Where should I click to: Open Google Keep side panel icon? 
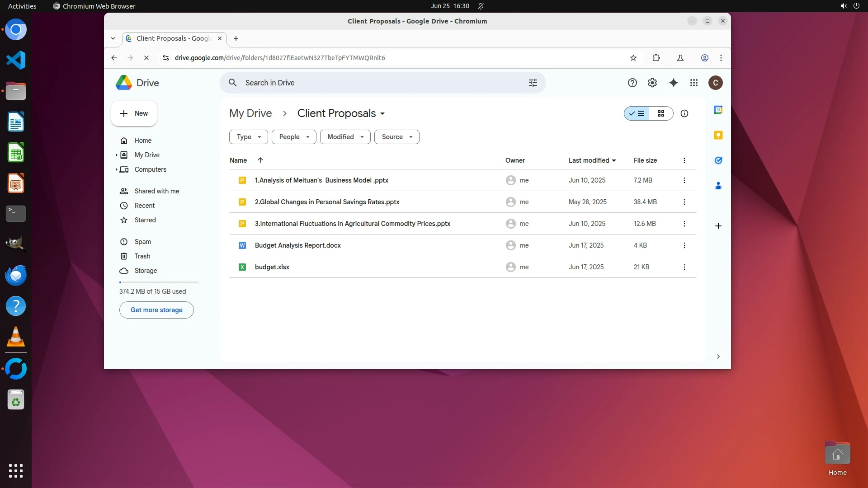(718, 135)
